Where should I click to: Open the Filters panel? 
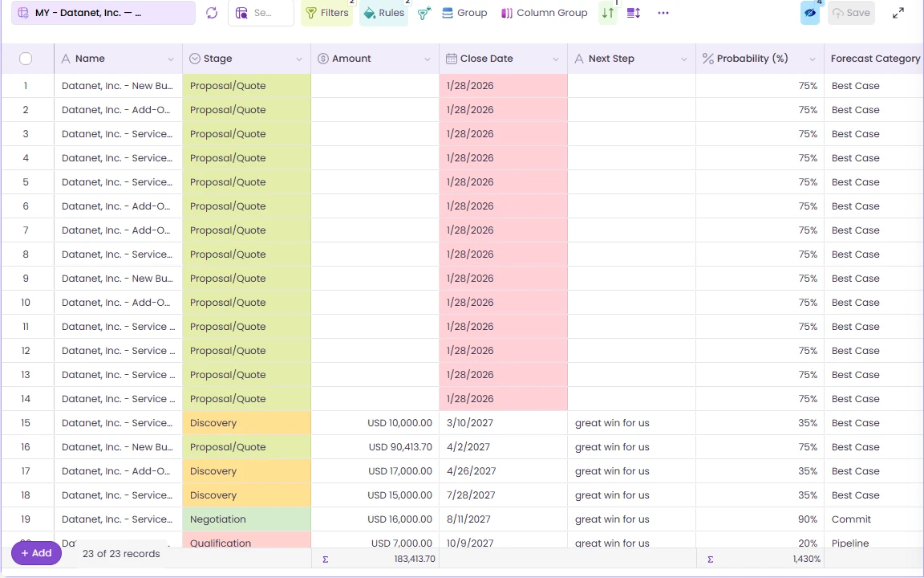pyautogui.click(x=327, y=13)
